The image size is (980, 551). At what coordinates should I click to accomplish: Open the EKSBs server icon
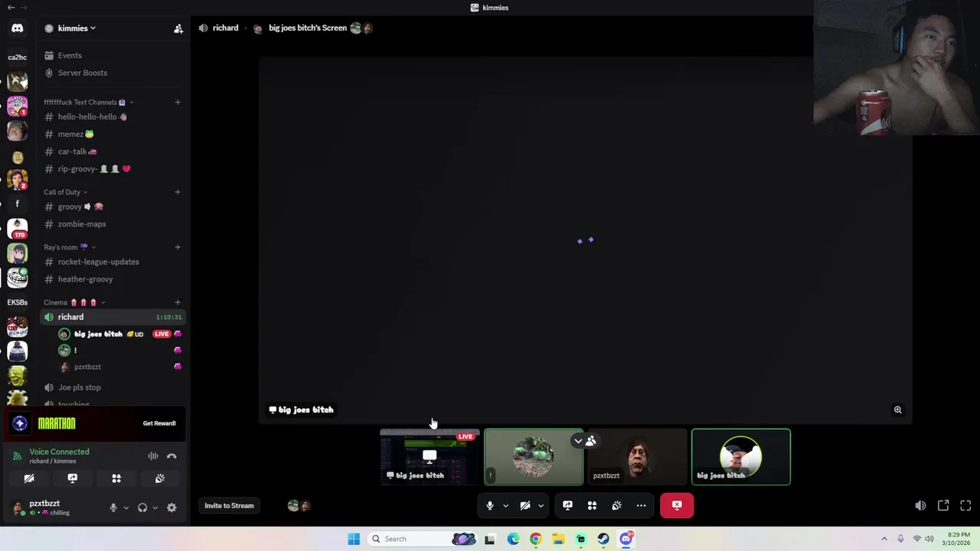(17, 302)
